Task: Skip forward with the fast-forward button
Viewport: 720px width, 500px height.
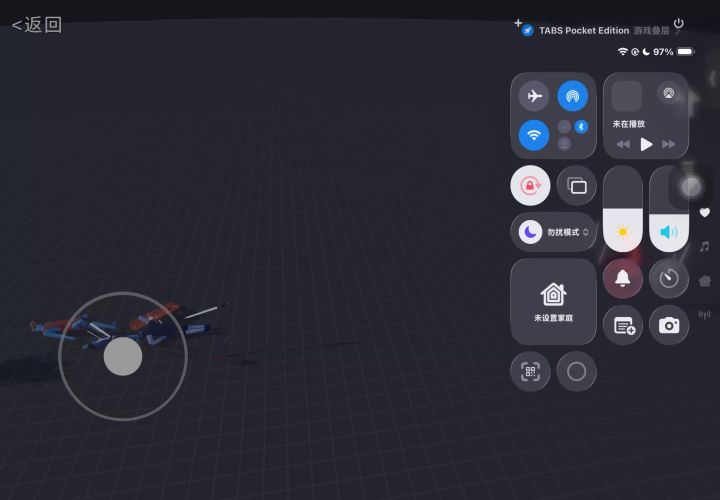Action: pos(669,144)
